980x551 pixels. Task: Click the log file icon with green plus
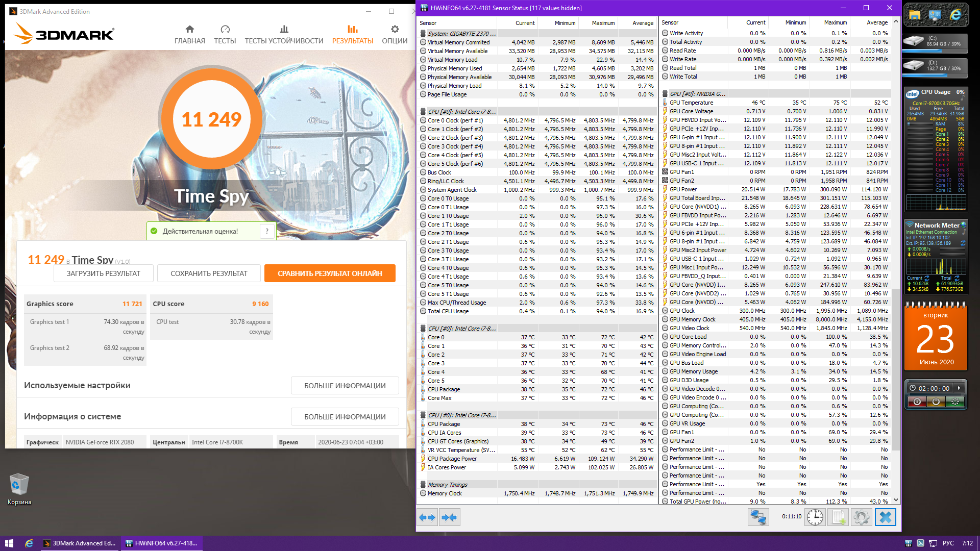click(838, 517)
